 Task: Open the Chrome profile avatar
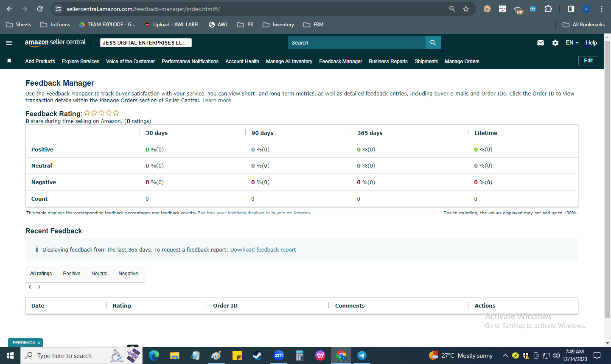coord(586,8)
